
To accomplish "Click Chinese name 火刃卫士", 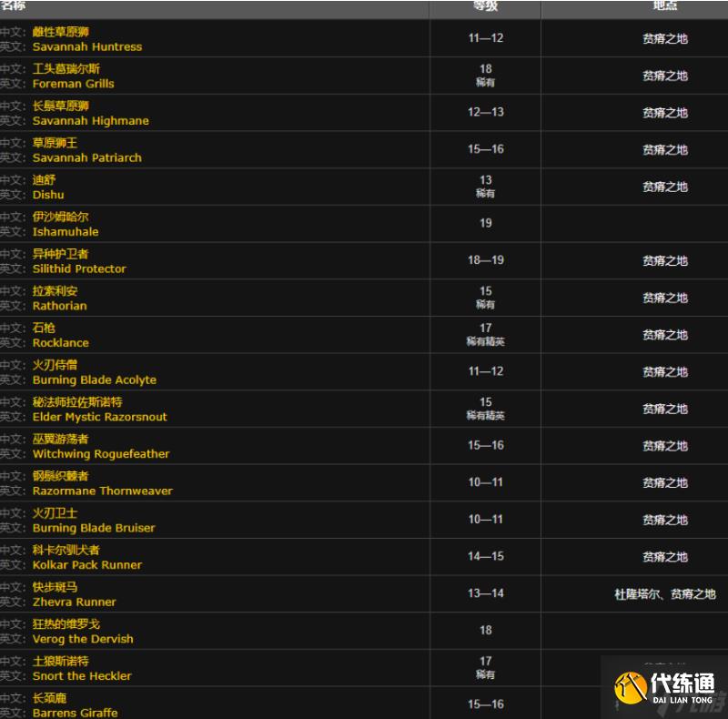I will click(x=55, y=513).
